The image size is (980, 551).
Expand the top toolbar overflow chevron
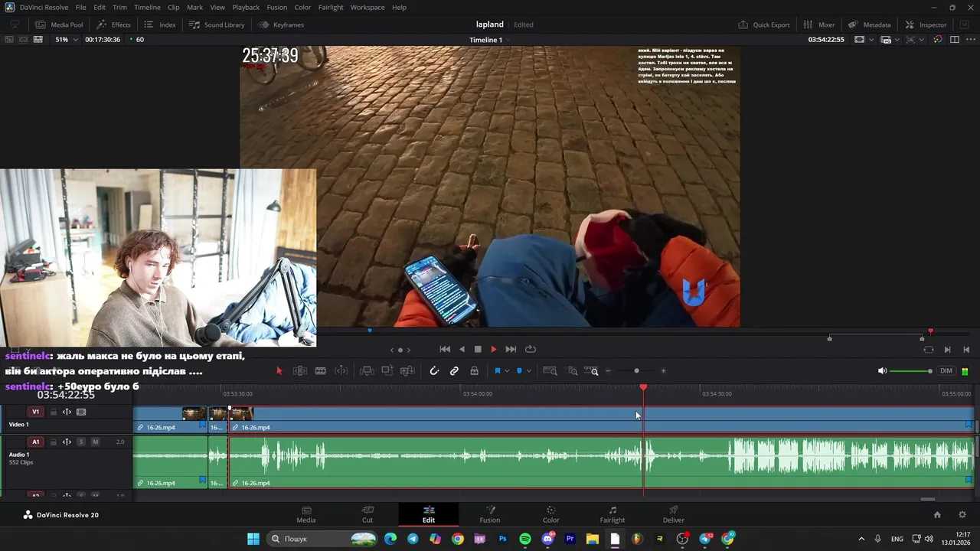pyautogui.click(x=964, y=24)
